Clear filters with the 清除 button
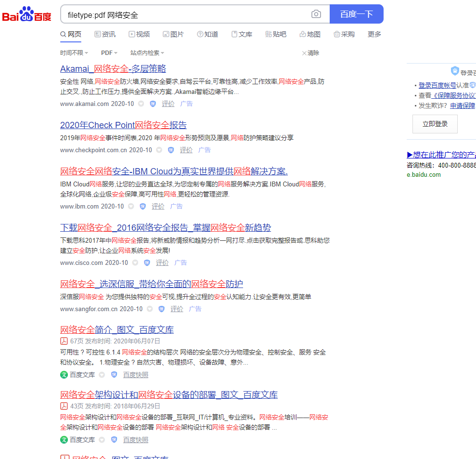Image resolution: width=476 pixels, height=459 pixels. (310, 53)
